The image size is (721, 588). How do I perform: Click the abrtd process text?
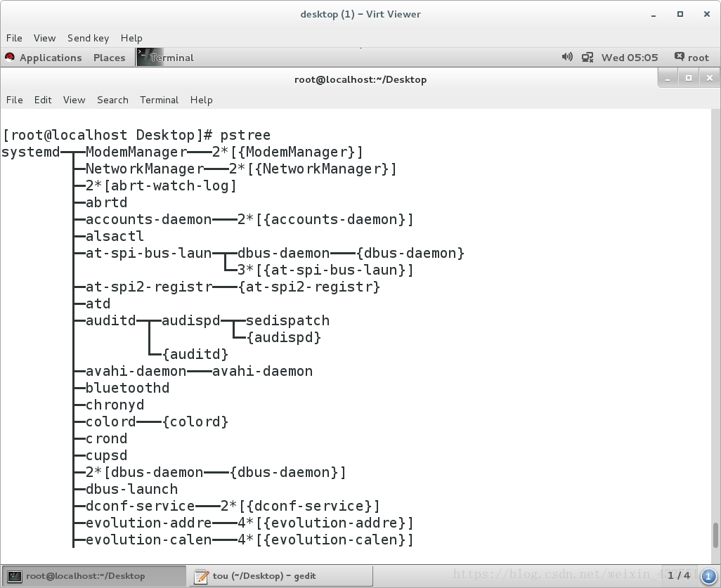point(106,202)
